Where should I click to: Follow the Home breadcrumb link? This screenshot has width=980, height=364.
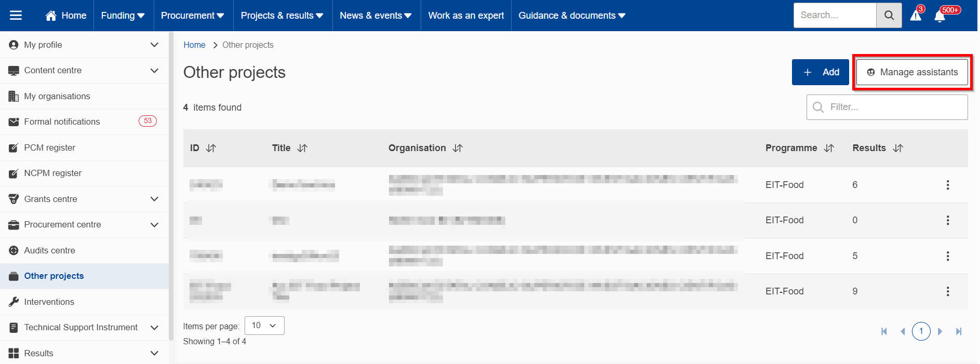(x=194, y=45)
